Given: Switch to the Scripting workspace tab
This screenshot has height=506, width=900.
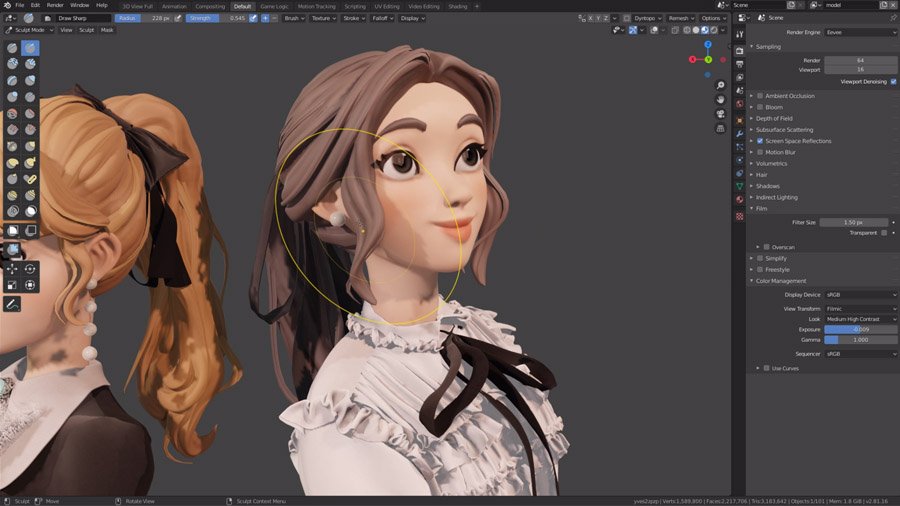Looking at the screenshot, I should pyautogui.click(x=355, y=6).
